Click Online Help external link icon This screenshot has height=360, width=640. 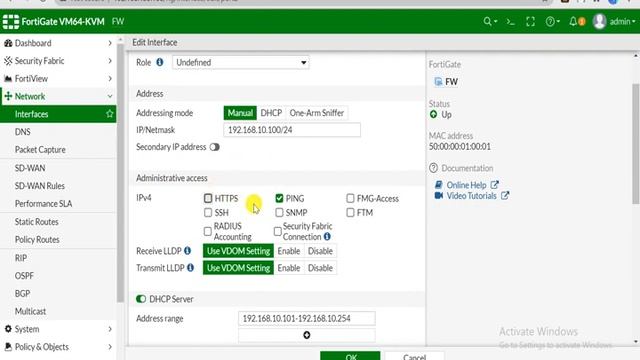(494, 184)
